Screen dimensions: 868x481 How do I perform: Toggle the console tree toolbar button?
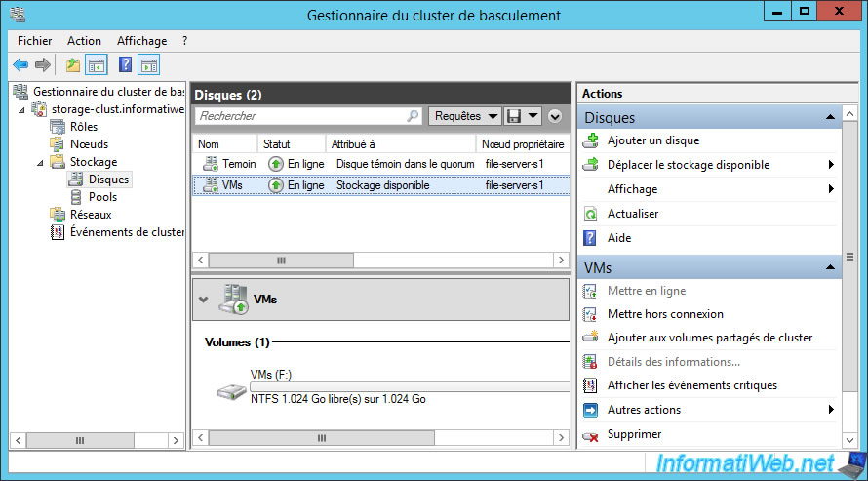97,65
